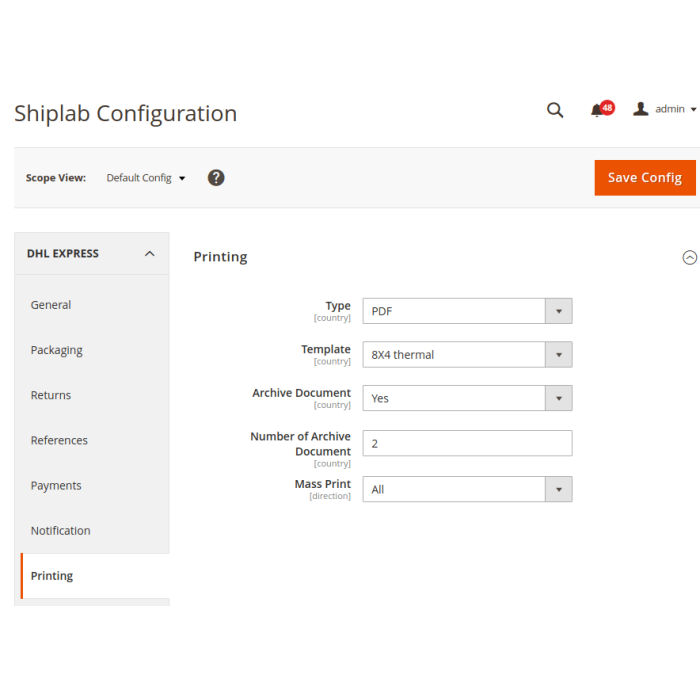
Task: Open the scope help question mark icon
Action: pos(216,178)
